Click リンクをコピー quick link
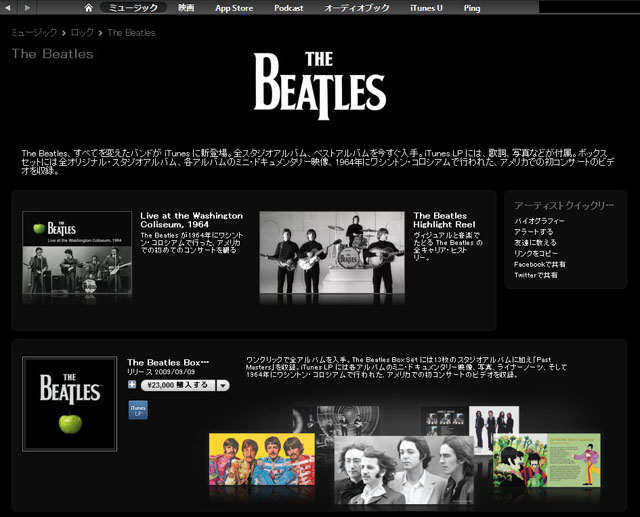Image resolution: width=640 pixels, height=517 pixels. [x=536, y=253]
